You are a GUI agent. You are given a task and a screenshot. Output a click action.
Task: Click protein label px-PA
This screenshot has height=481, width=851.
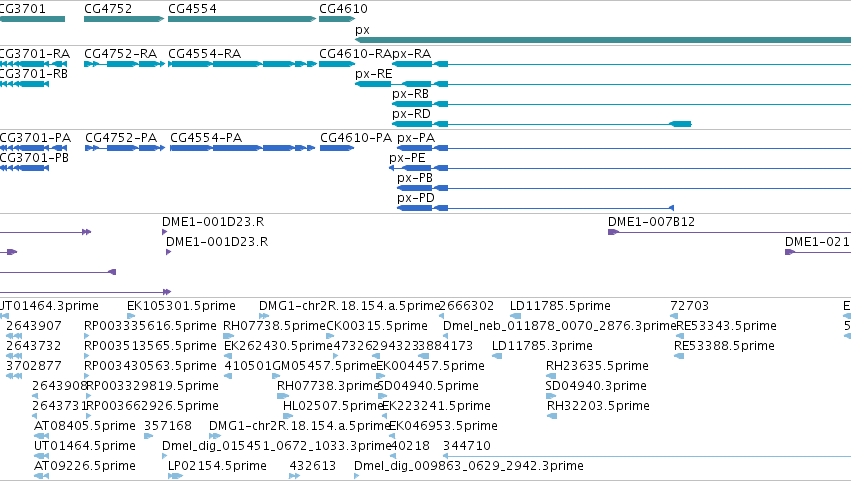click(416, 138)
